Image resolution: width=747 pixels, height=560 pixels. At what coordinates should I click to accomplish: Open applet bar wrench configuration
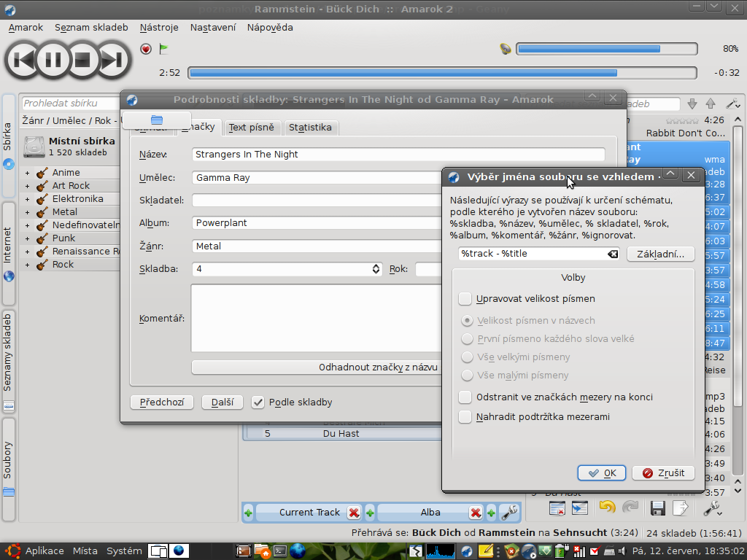pos(509,513)
